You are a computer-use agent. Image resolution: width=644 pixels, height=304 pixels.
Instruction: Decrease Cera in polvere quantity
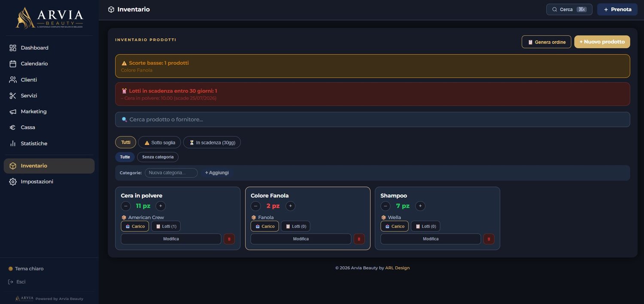point(126,206)
